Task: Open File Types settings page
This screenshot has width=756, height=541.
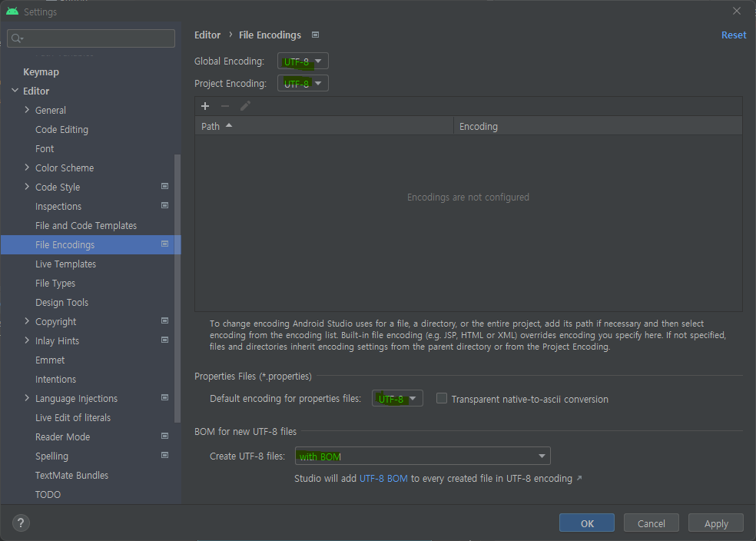Action: 55,283
